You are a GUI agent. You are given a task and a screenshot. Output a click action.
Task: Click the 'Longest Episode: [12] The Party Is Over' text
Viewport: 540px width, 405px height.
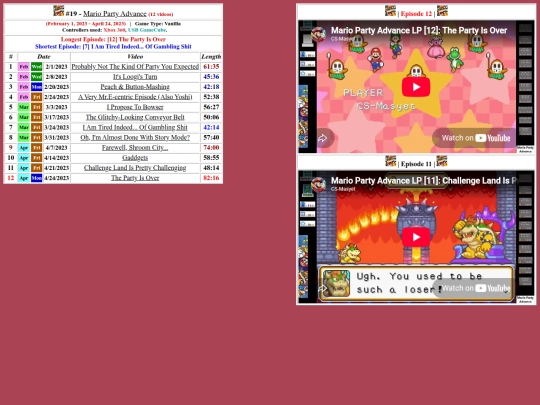point(113,39)
